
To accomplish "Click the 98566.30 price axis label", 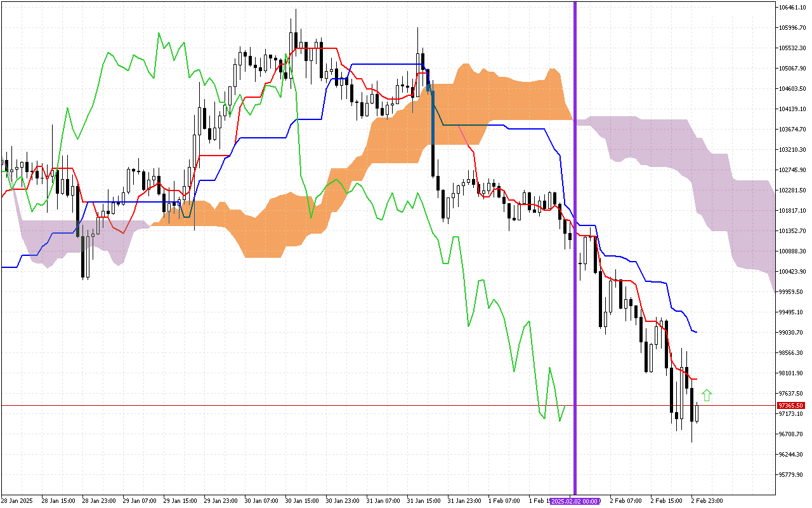I will tap(791, 353).
